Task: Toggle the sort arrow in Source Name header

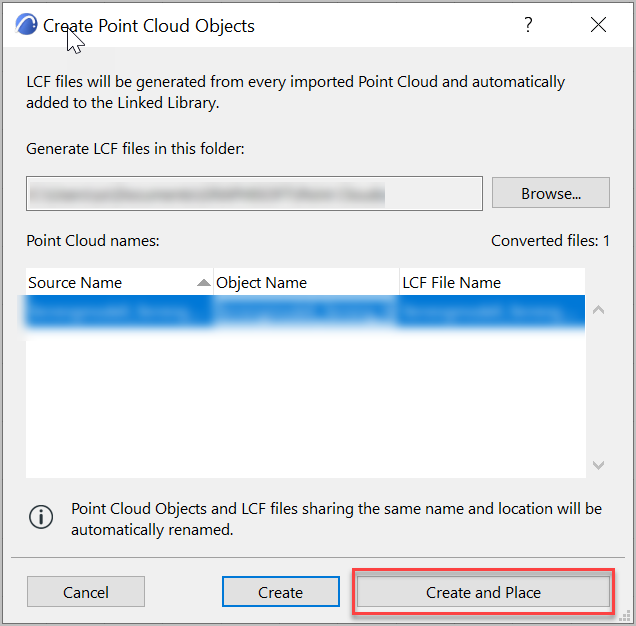Action: 203,282
